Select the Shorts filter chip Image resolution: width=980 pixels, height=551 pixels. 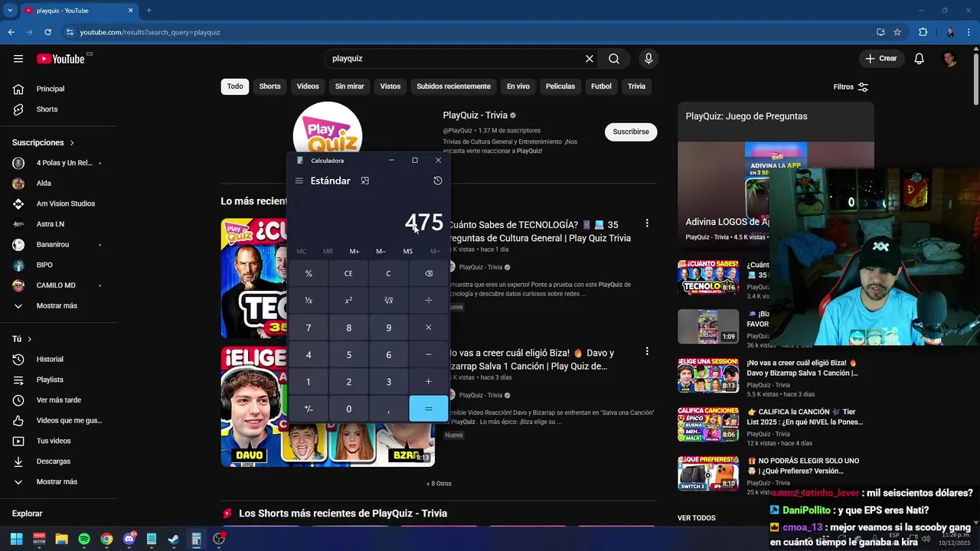269,86
